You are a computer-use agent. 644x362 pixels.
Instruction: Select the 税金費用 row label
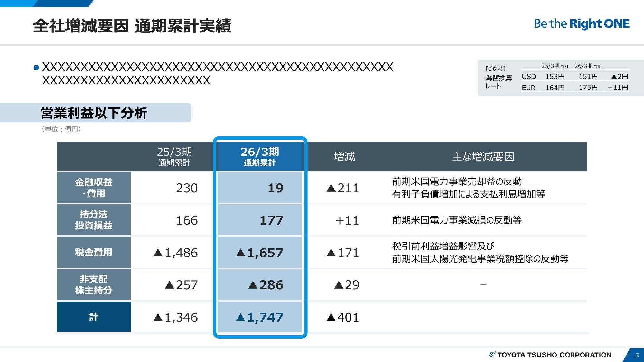coord(94,252)
